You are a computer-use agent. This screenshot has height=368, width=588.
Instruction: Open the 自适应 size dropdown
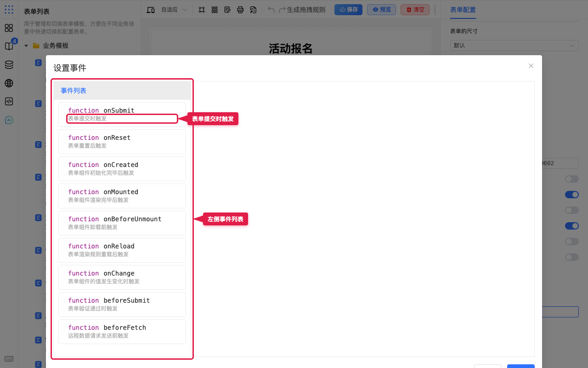coord(175,10)
